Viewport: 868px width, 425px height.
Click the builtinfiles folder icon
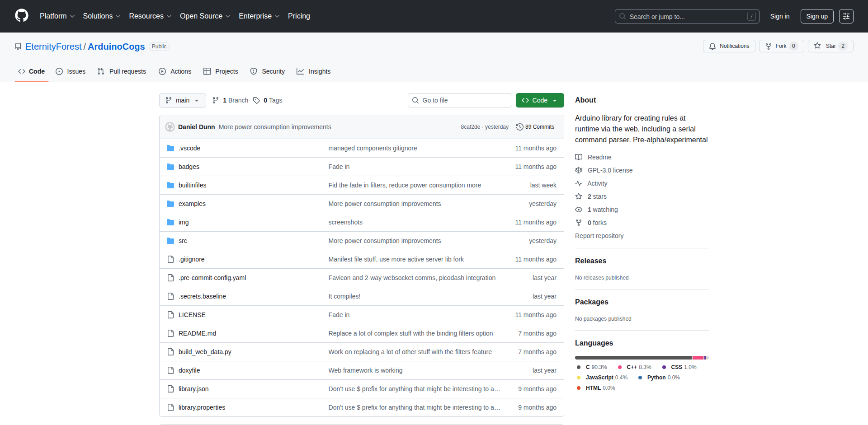pos(170,185)
